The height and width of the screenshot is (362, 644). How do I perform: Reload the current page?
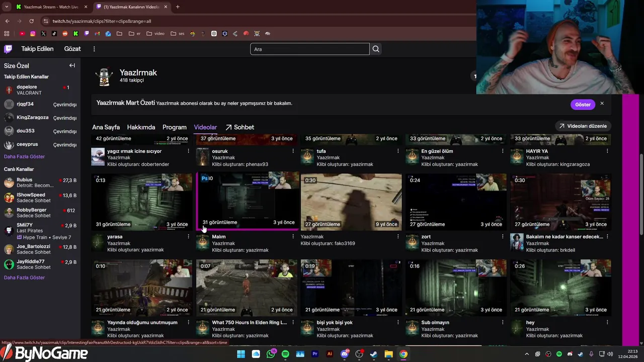31,21
